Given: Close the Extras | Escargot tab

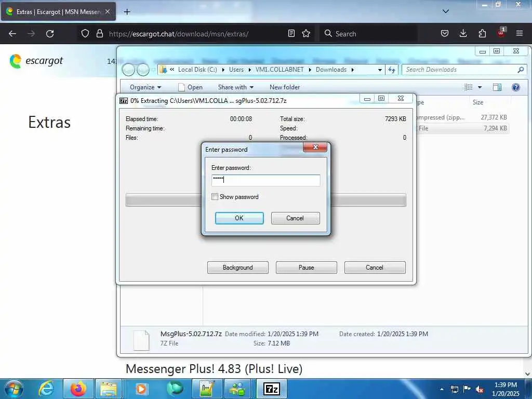Looking at the screenshot, I should (x=108, y=11).
